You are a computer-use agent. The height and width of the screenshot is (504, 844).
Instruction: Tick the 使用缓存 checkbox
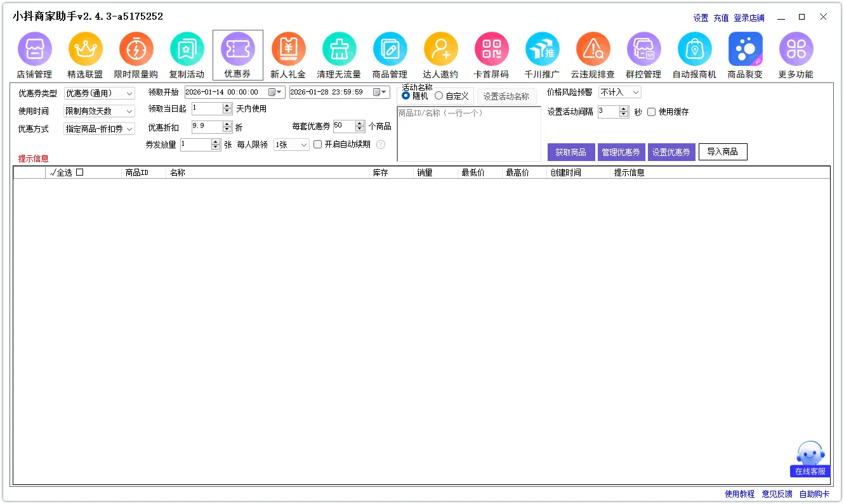click(x=651, y=112)
